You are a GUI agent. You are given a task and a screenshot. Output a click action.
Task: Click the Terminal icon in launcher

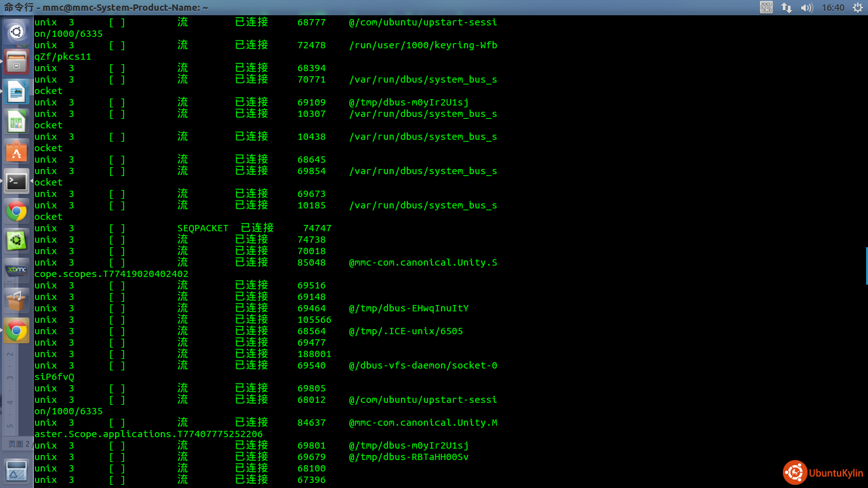pyautogui.click(x=17, y=182)
